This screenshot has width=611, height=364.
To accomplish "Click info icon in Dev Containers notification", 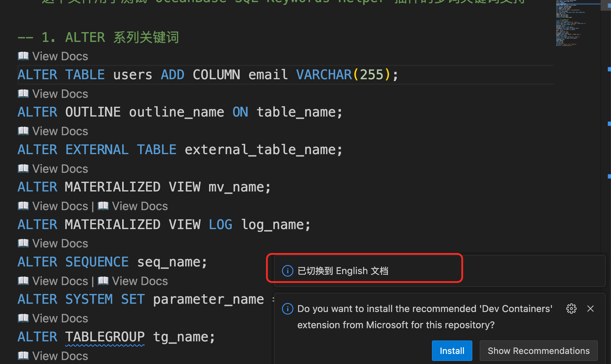I will (287, 309).
